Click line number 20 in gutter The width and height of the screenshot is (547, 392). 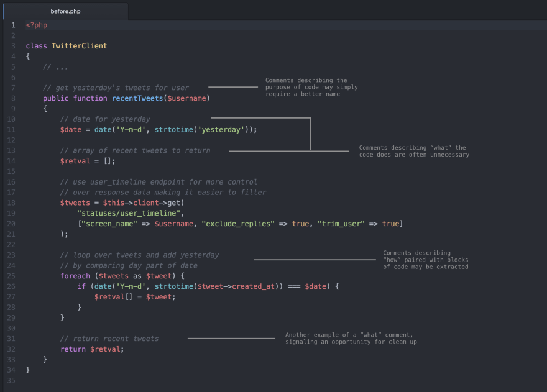click(11, 224)
